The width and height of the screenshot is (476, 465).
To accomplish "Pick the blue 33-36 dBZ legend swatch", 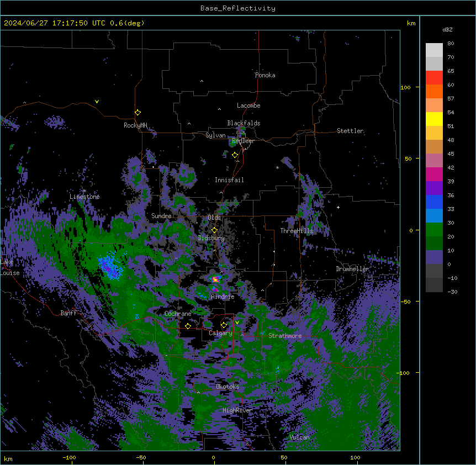I will click(x=434, y=202).
